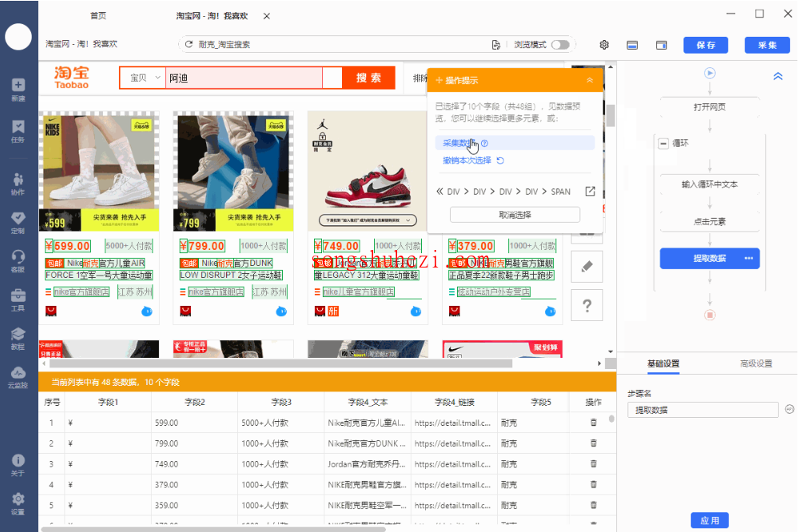The image size is (799, 532).
Task: Open the settings gear in top toolbar
Action: click(604, 45)
